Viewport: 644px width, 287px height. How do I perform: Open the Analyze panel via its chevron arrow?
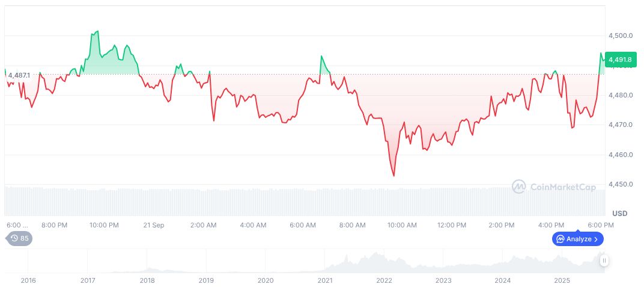tap(595, 239)
